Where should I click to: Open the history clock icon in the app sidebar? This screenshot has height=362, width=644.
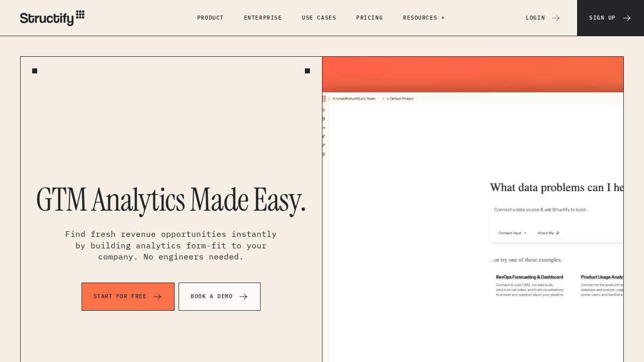(x=324, y=110)
